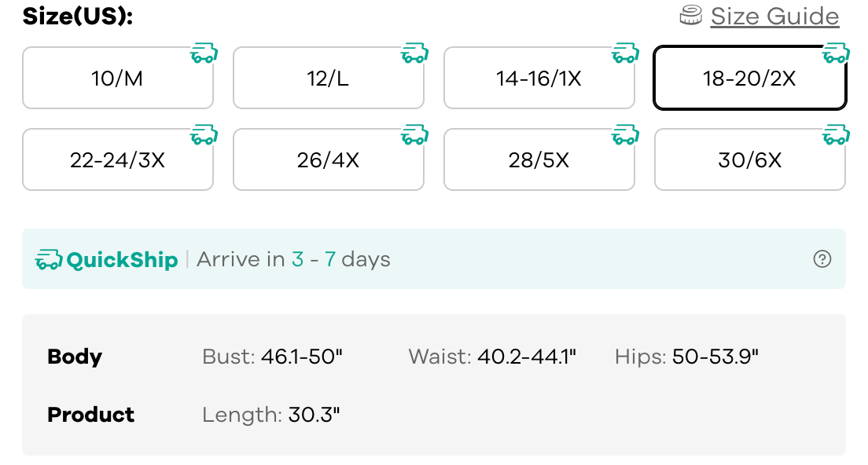
Task: Pick the 28/5X size option
Action: click(x=539, y=160)
